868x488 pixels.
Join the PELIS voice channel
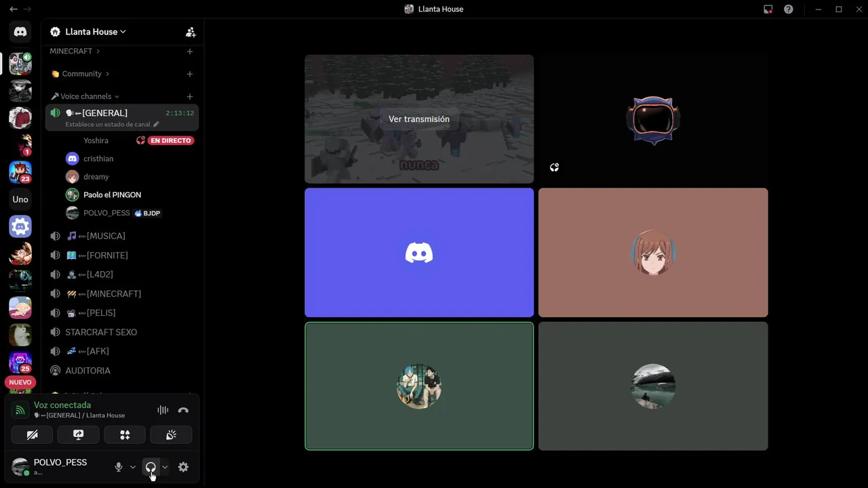coord(122,313)
